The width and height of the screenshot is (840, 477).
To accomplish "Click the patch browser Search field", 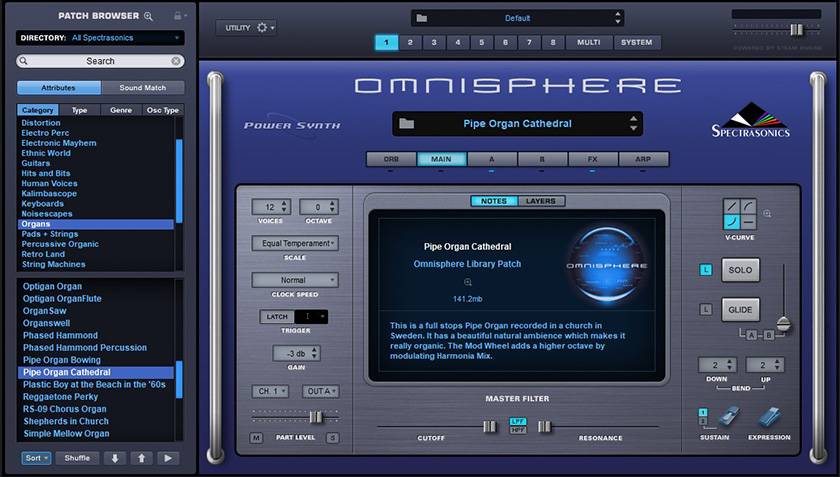I will (100, 61).
